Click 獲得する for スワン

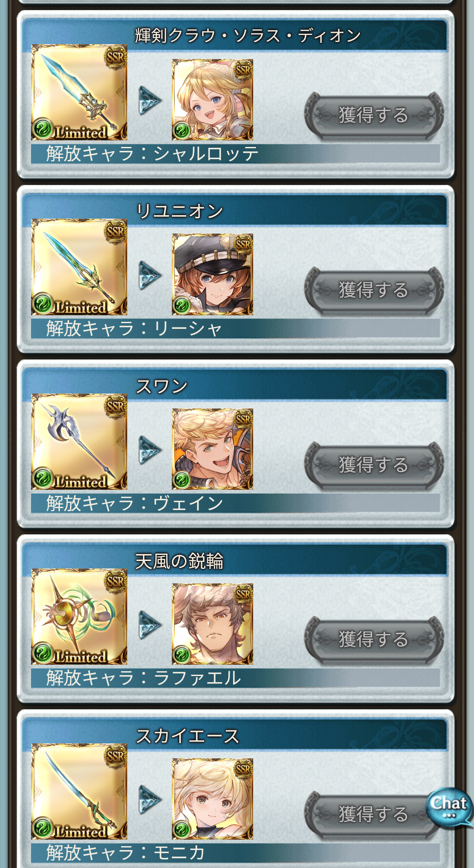[374, 465]
